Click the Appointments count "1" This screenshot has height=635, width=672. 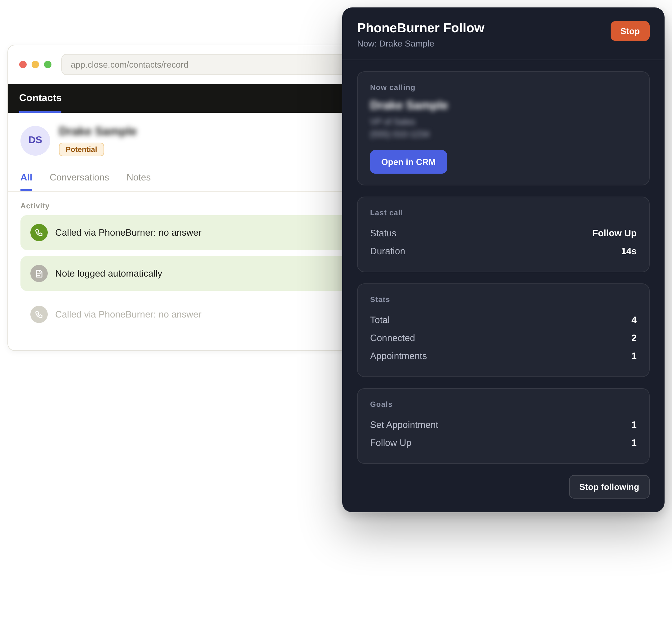pos(634,356)
